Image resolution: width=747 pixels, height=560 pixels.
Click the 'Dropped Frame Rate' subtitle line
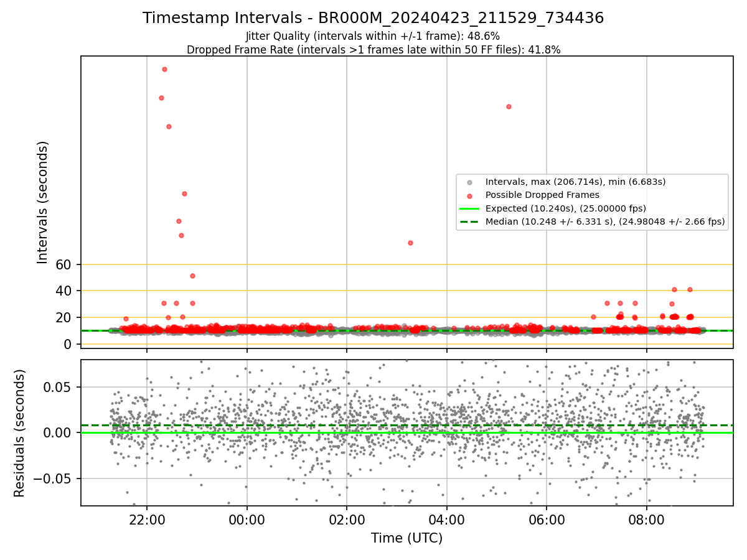[374, 50]
